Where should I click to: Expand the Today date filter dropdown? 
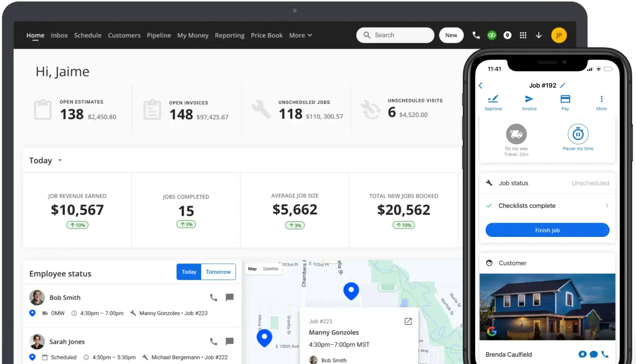(x=46, y=160)
